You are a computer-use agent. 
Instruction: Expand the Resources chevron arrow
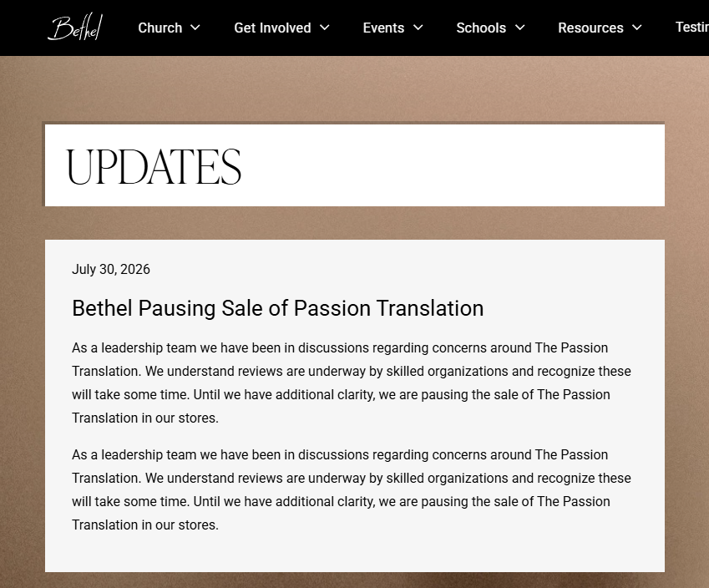(636, 28)
